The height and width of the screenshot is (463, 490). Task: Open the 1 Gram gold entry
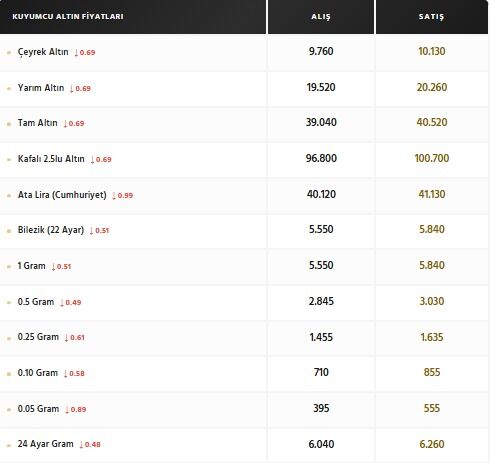[x=31, y=266]
